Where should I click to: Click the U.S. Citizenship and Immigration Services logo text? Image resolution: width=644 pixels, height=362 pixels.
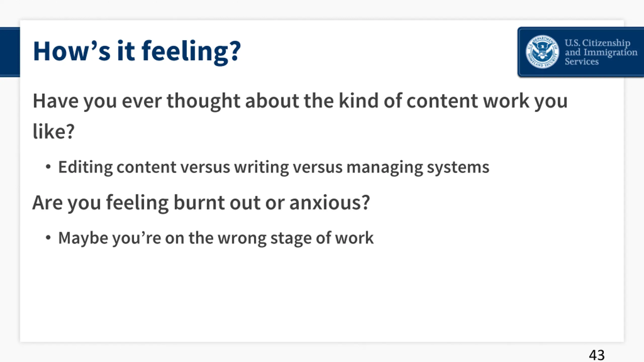coord(601,52)
